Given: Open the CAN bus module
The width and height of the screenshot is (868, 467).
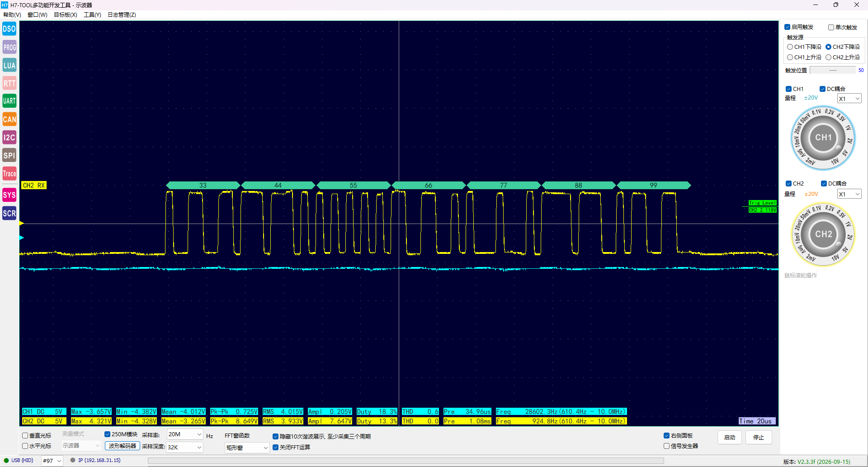Looking at the screenshot, I should 9,119.
